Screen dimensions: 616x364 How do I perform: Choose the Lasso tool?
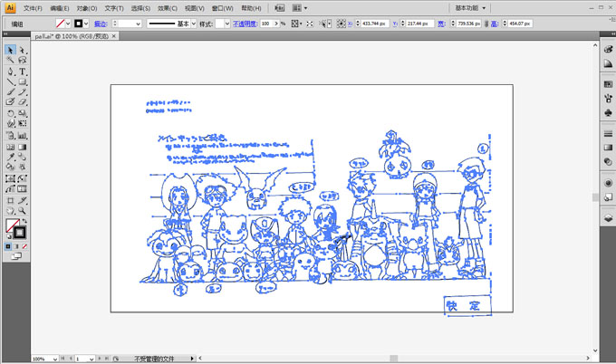click(23, 60)
